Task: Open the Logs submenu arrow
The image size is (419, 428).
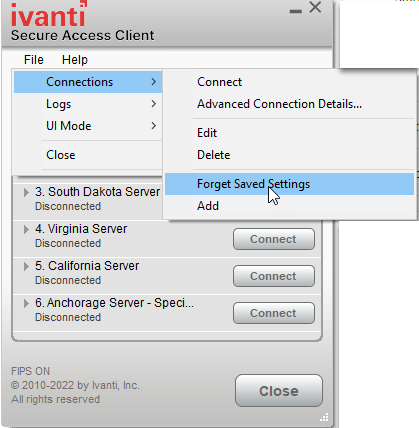Action: (x=153, y=104)
